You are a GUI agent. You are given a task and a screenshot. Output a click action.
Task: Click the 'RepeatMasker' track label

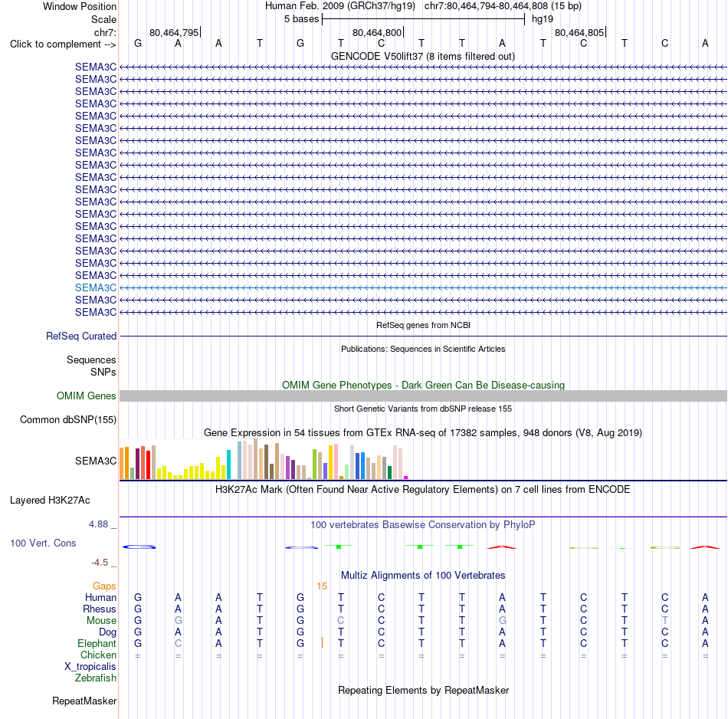coord(84,701)
